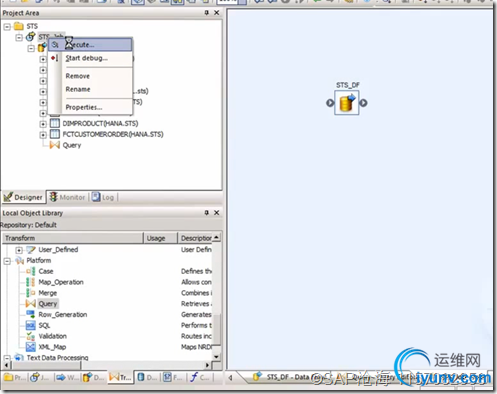Select the Query transform in Project Area
Screen dimensions: 497x394
pos(72,145)
